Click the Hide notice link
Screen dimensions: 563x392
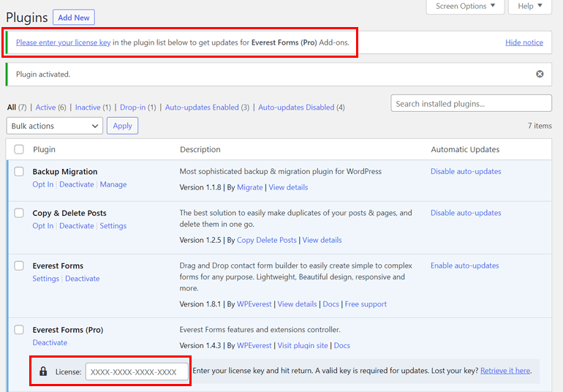coord(524,42)
